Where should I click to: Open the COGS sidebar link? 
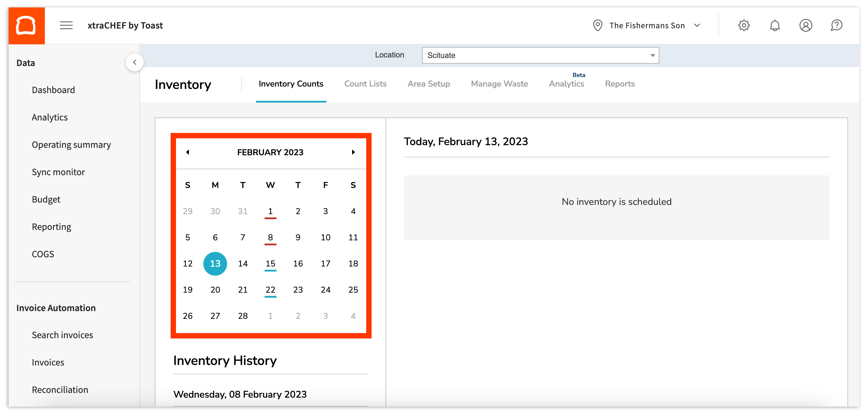pyautogui.click(x=43, y=254)
